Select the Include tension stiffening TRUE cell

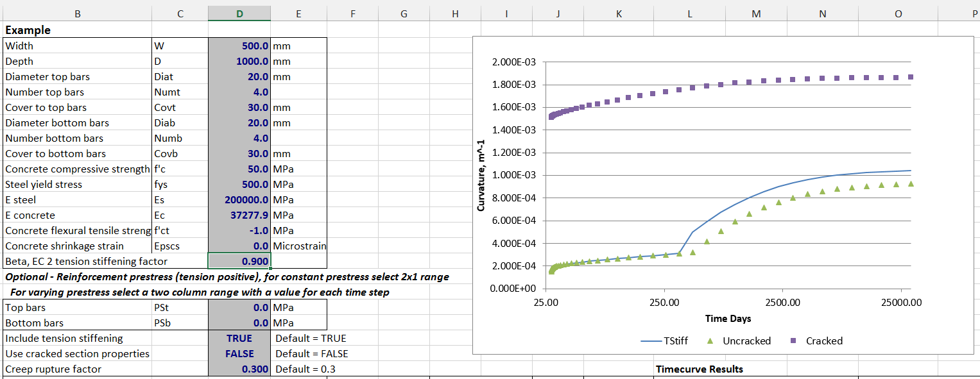point(239,338)
